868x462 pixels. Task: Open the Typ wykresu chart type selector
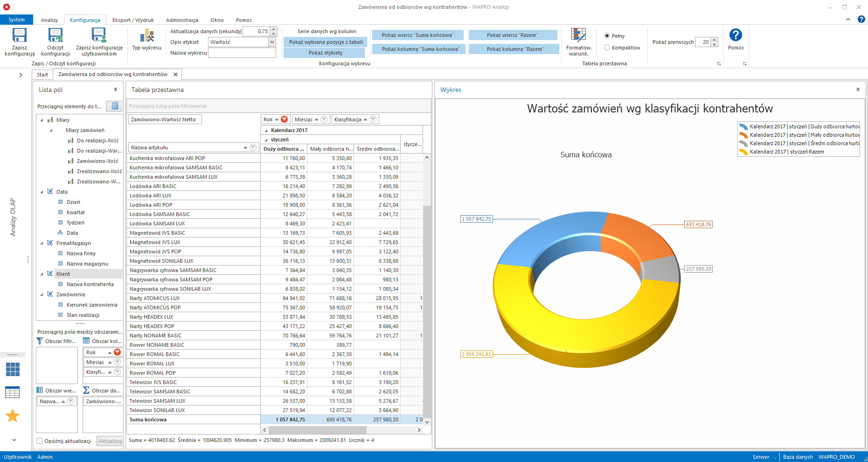[146, 36]
